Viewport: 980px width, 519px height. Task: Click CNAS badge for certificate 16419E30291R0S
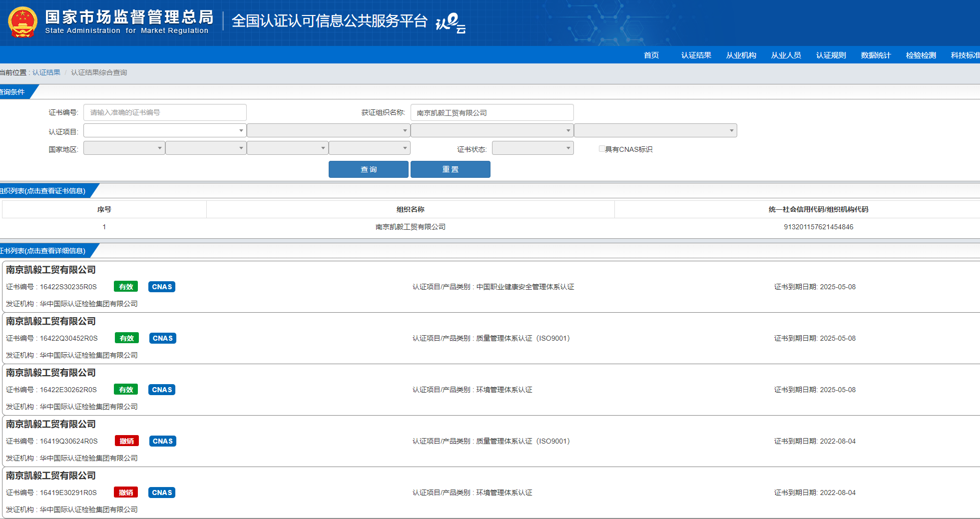click(x=162, y=493)
